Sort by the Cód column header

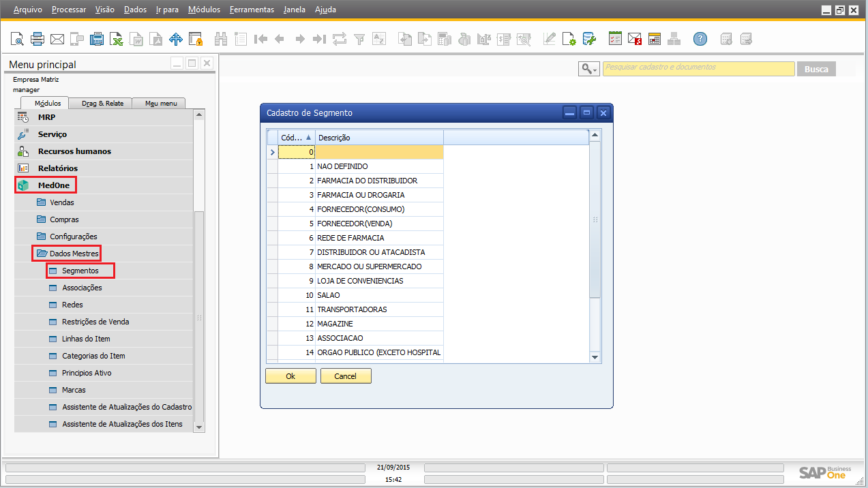(297, 138)
